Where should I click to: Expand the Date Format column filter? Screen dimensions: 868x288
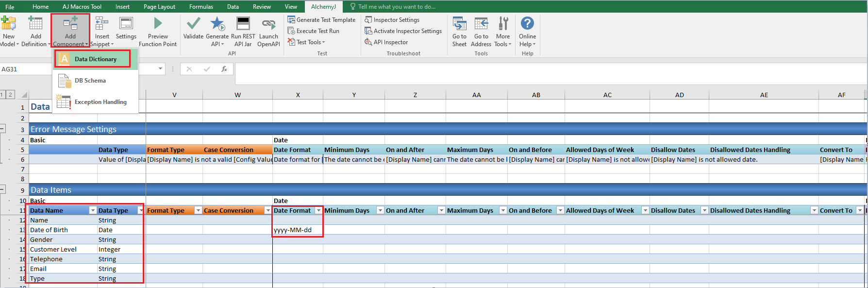coord(318,210)
